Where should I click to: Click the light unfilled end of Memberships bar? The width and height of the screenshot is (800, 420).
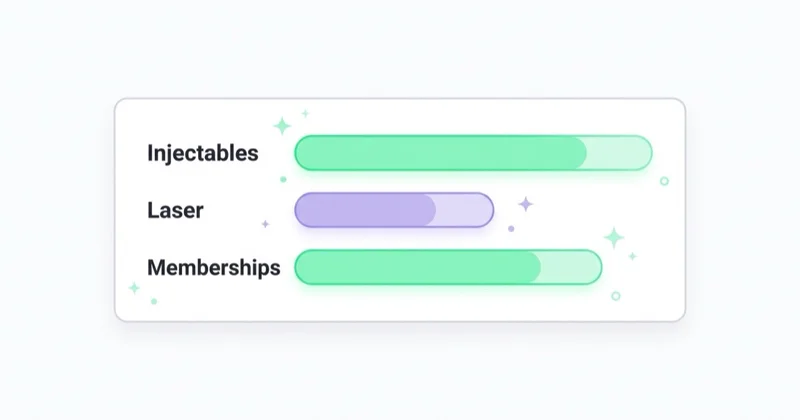pyautogui.click(x=571, y=267)
